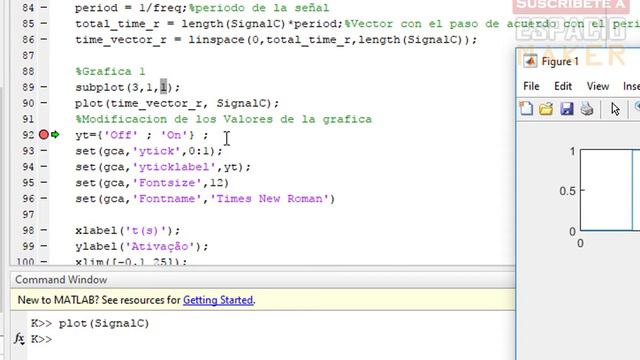The width and height of the screenshot is (640, 360).
Task: Set breakpoint dash on line 93
Action: 44,151
